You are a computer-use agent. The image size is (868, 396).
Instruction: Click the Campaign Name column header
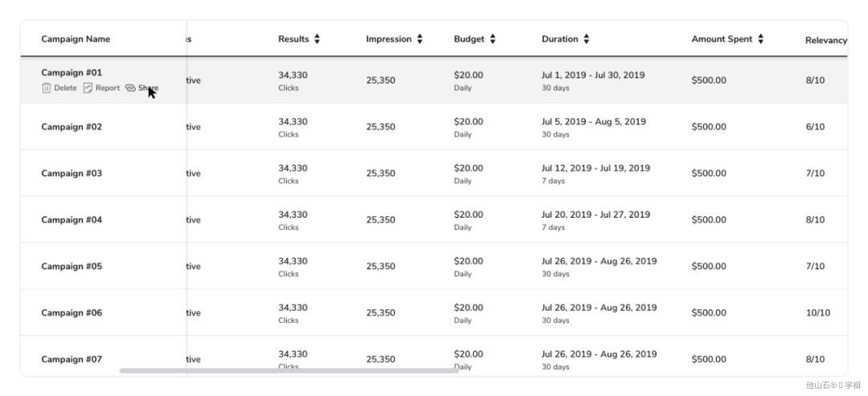pos(76,39)
